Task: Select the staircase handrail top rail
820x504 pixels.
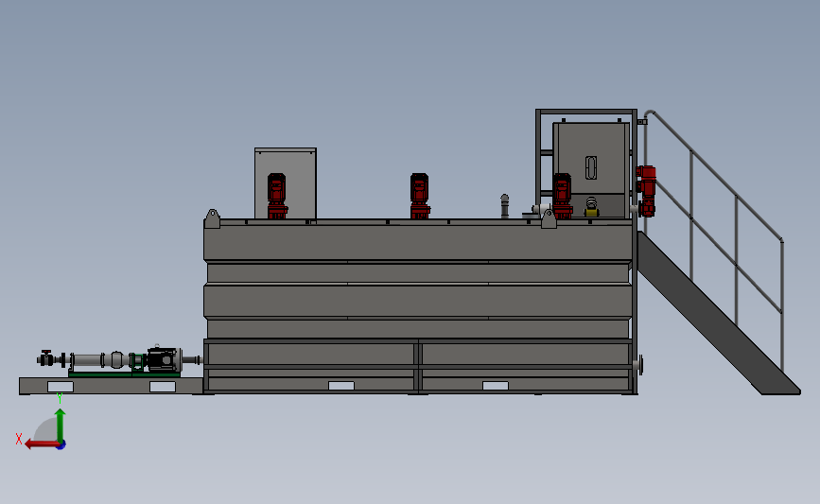Action: coord(718,175)
